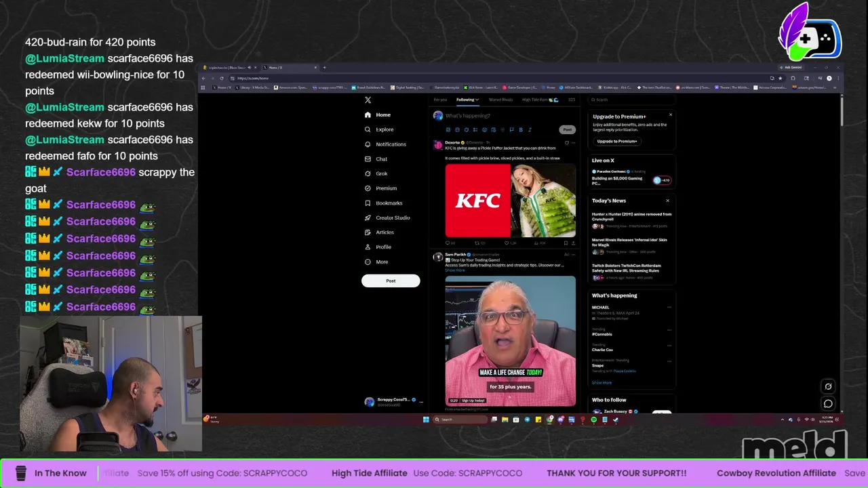Screen dimensions: 868x488
Task: Open the three-dot menu on the Sam Parikh ad
Action: click(x=574, y=254)
